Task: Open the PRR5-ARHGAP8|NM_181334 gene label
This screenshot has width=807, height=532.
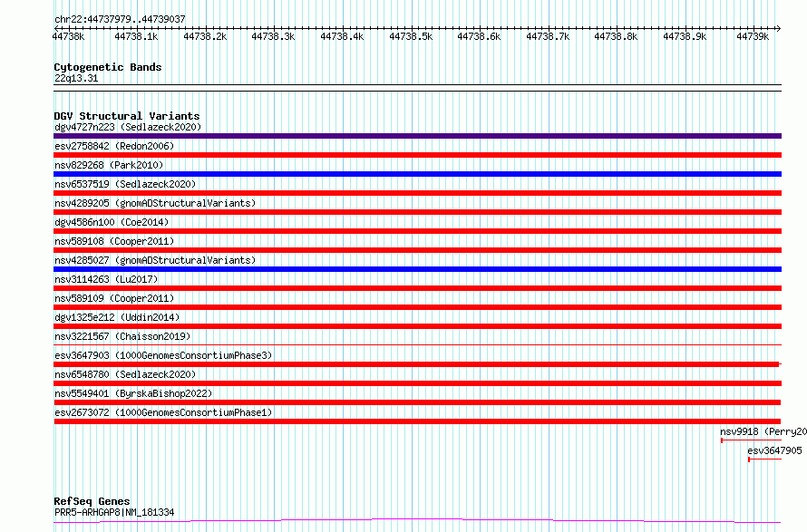Action: (114, 512)
